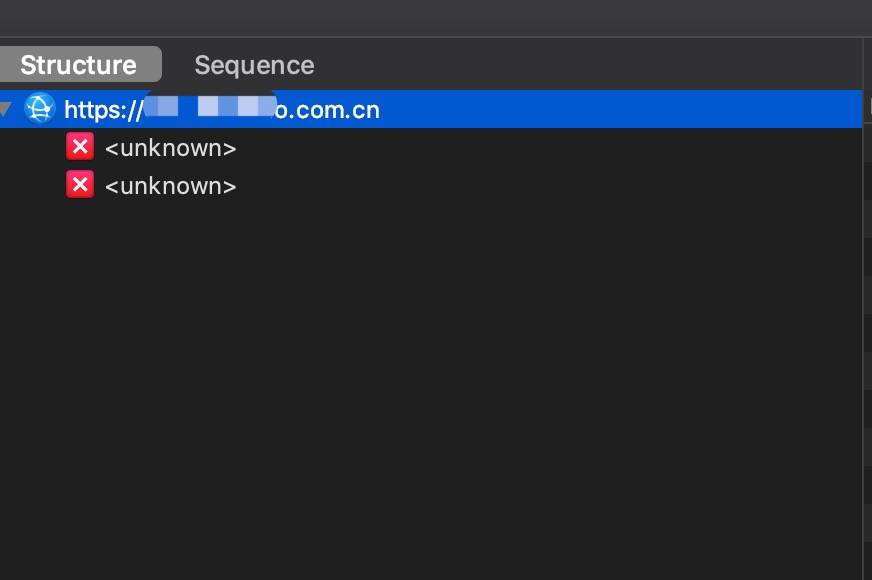Switch to the Structure tab
This screenshot has height=580, width=872.
[x=78, y=65]
